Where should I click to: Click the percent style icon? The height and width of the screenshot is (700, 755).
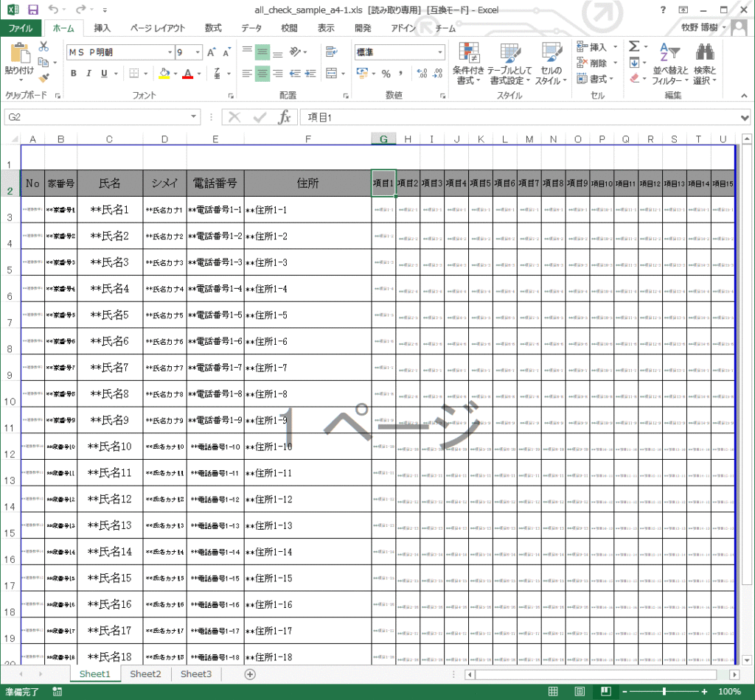click(386, 74)
